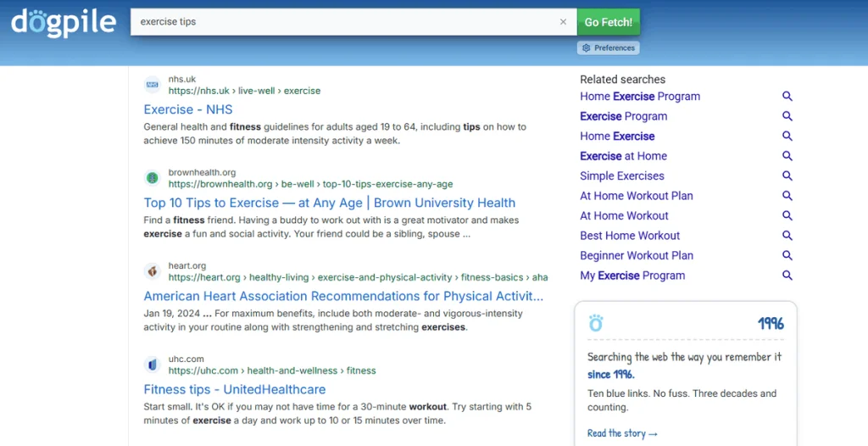Click the '1996' heading in the card
The image size is (868, 446).
[x=771, y=324]
